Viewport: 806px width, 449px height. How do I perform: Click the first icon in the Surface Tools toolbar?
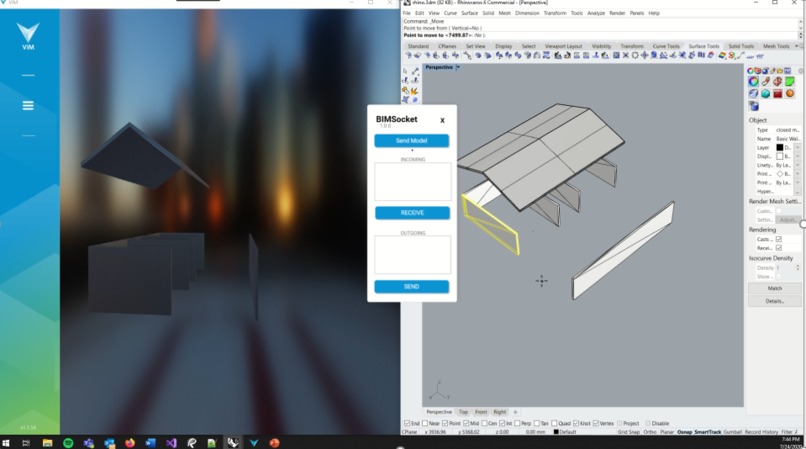(408, 55)
